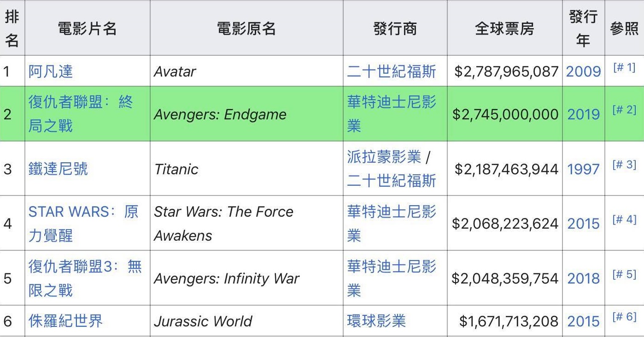The width and height of the screenshot is (644, 337).
Task: Select the Avengers: Endgame original title cell
Action: coord(220,114)
